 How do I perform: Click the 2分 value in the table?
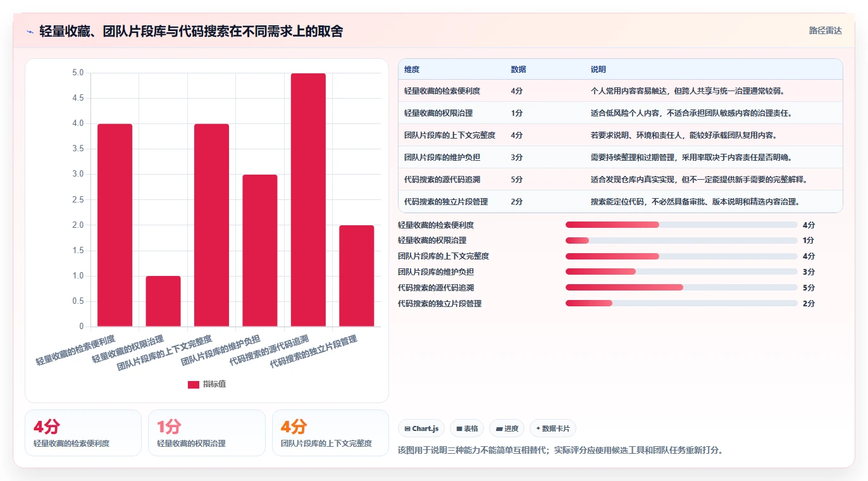click(x=517, y=202)
